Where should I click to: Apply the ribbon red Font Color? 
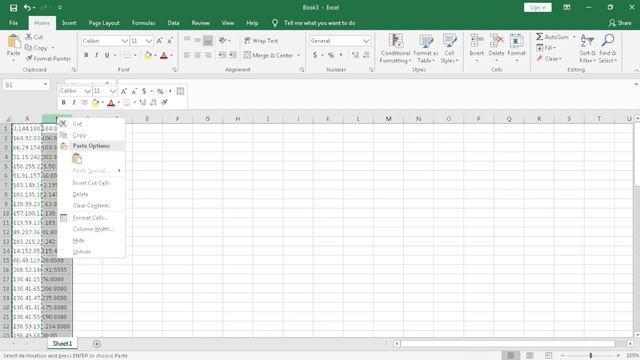pos(164,55)
